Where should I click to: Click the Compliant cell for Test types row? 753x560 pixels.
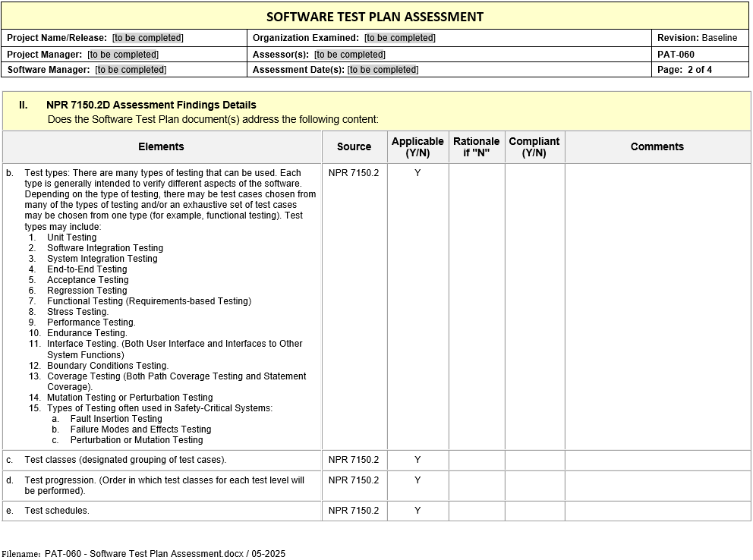coord(534,307)
